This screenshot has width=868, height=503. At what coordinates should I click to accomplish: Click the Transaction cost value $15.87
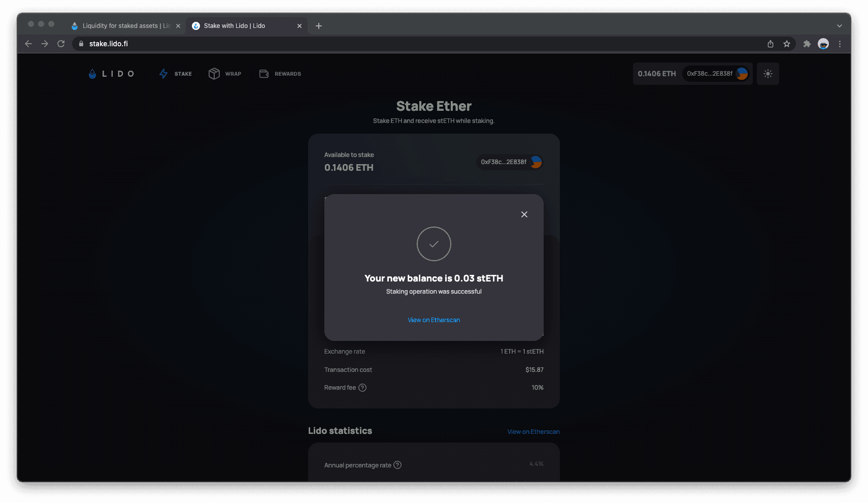pyautogui.click(x=535, y=370)
